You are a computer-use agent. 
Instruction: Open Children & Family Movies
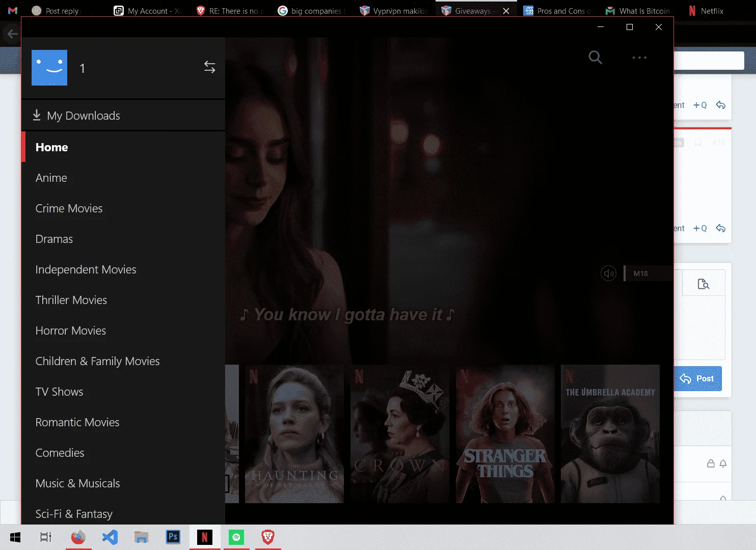(x=123, y=361)
